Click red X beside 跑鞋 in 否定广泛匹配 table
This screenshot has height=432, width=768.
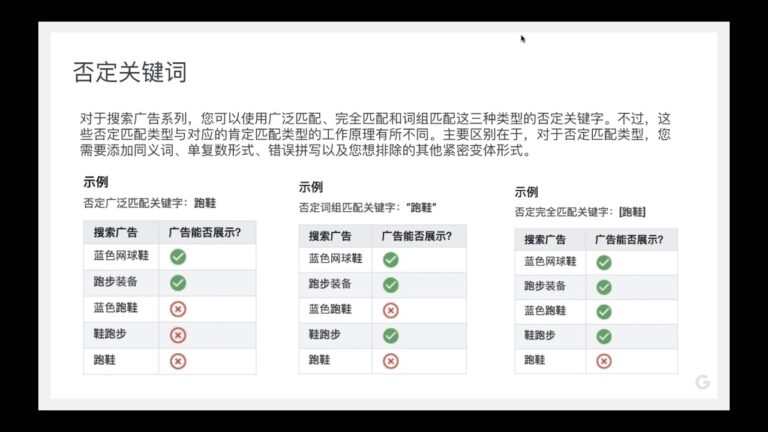pos(178,361)
